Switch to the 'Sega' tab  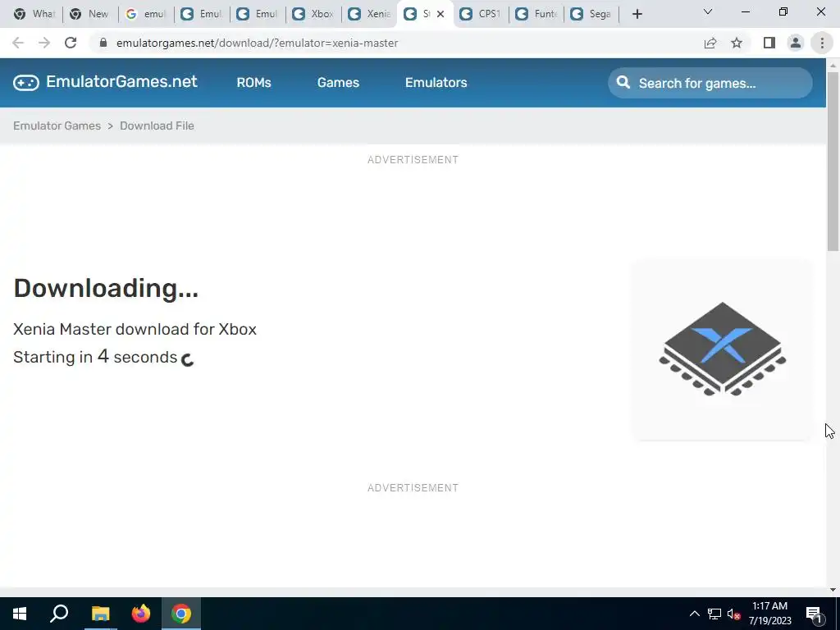pyautogui.click(x=592, y=14)
